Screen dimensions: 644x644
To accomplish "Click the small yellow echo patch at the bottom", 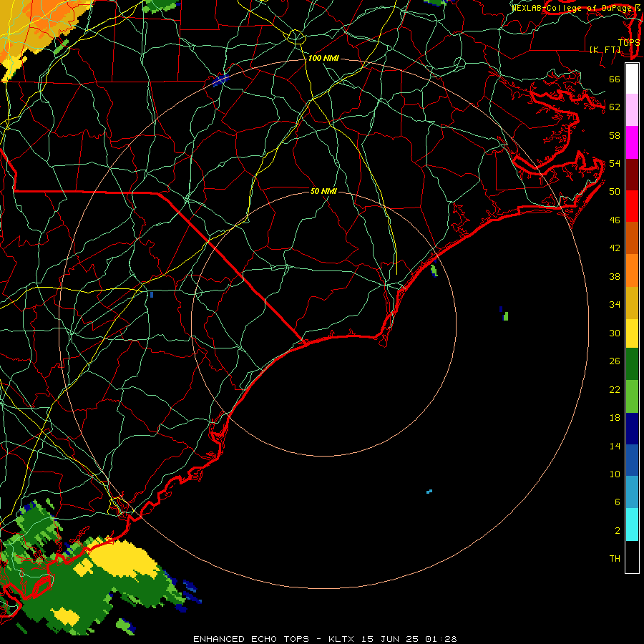I will (66, 616).
